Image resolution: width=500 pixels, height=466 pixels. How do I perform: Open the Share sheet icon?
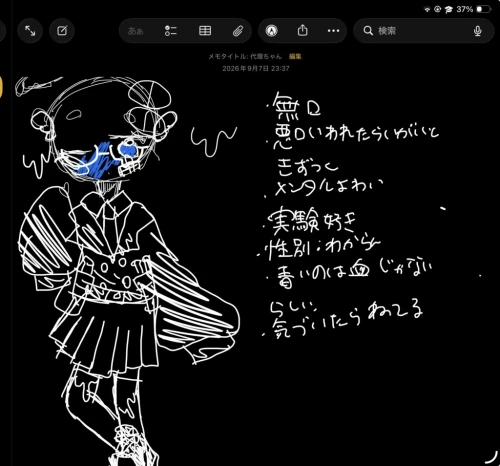tap(302, 30)
